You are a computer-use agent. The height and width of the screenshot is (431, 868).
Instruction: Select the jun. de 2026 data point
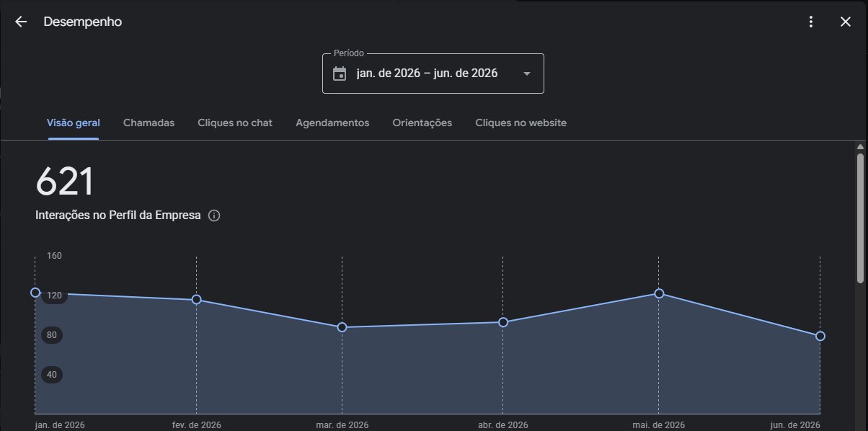(820, 337)
